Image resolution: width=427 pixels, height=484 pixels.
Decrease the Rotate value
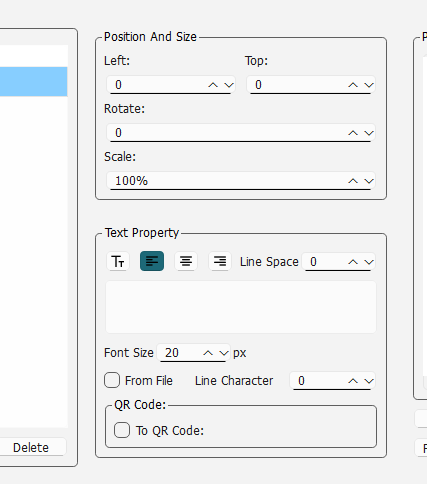(x=369, y=133)
